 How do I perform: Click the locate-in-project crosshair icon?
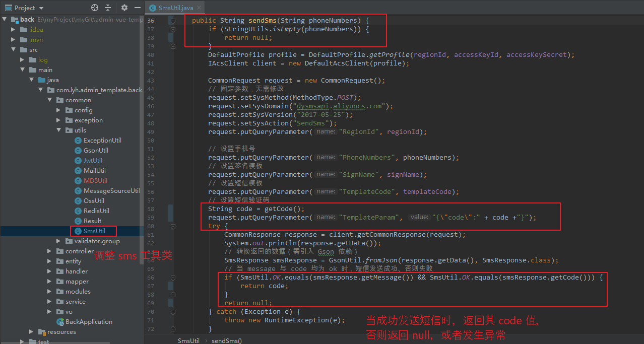[x=94, y=8]
